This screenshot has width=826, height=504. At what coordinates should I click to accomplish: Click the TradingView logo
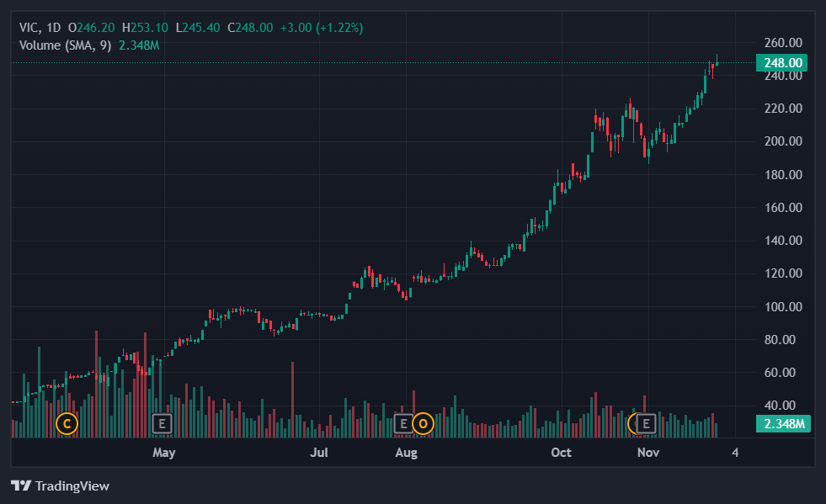pyautogui.click(x=60, y=485)
